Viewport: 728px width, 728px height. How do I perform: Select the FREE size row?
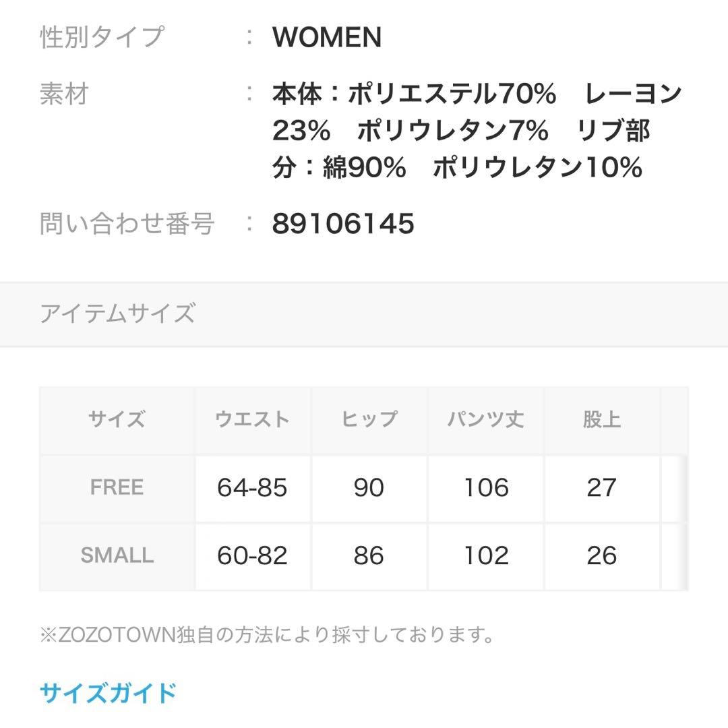(x=116, y=487)
